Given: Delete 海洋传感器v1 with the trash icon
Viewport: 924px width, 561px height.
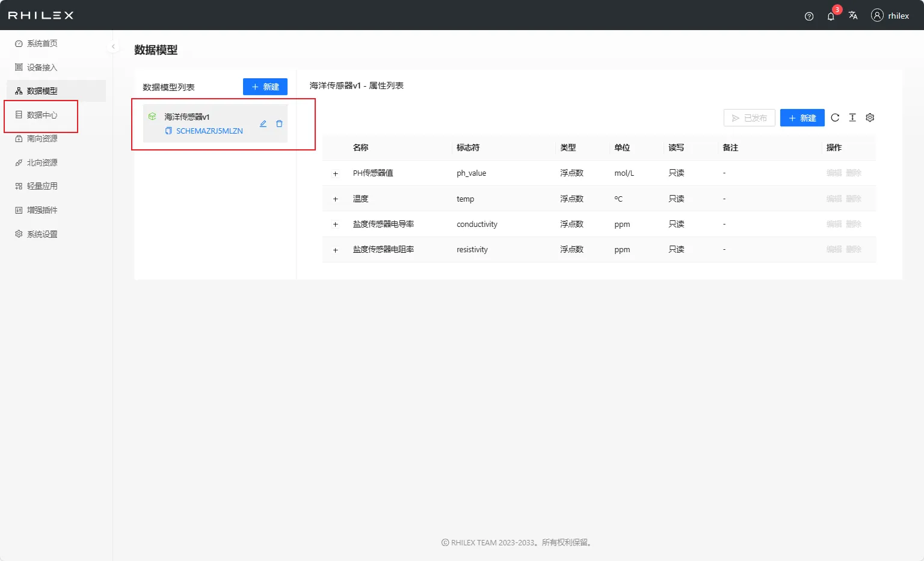Looking at the screenshot, I should [x=279, y=123].
